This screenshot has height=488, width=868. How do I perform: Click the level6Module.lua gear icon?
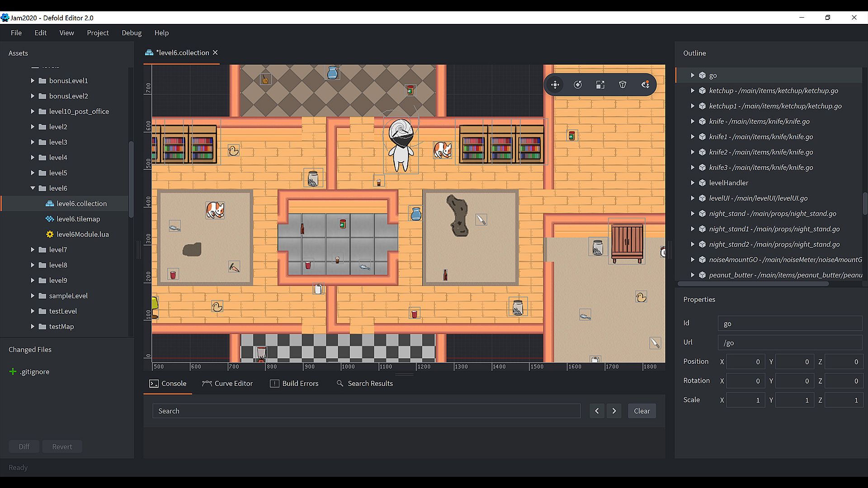click(50, 235)
